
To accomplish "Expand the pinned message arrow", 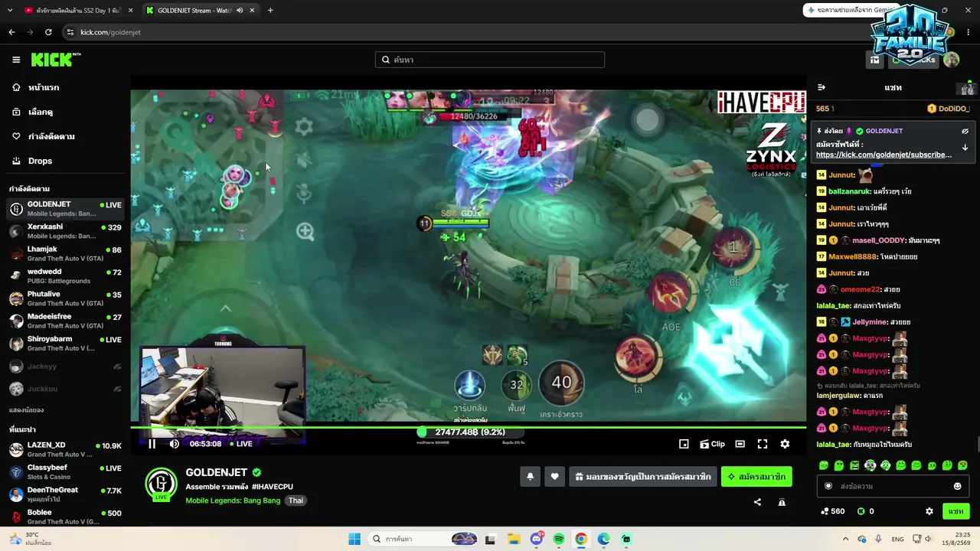I will click(965, 147).
